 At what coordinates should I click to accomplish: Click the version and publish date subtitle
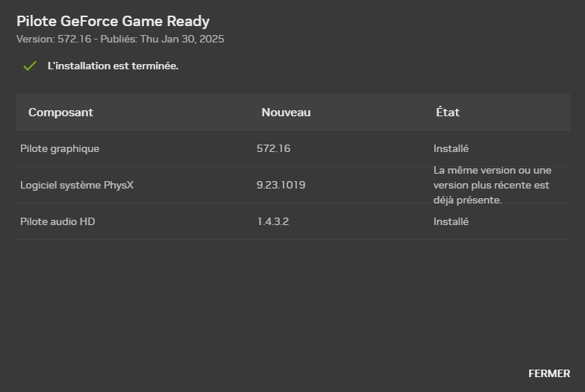(x=120, y=39)
